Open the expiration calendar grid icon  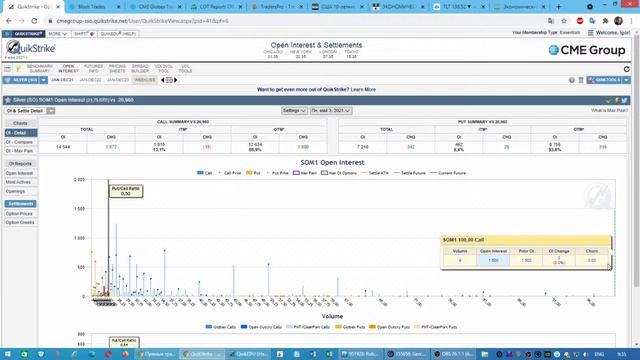pyautogui.click(x=169, y=80)
